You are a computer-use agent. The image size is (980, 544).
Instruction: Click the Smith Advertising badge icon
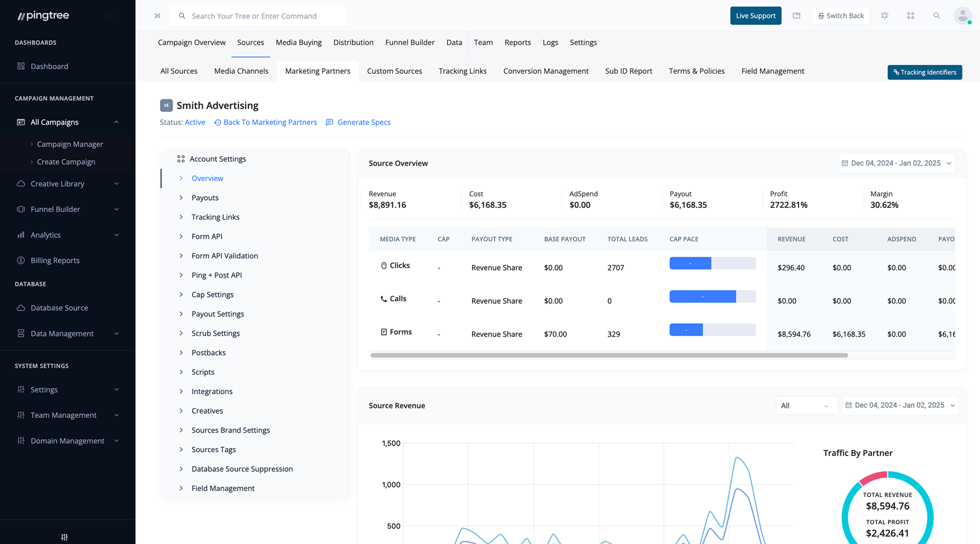(166, 105)
